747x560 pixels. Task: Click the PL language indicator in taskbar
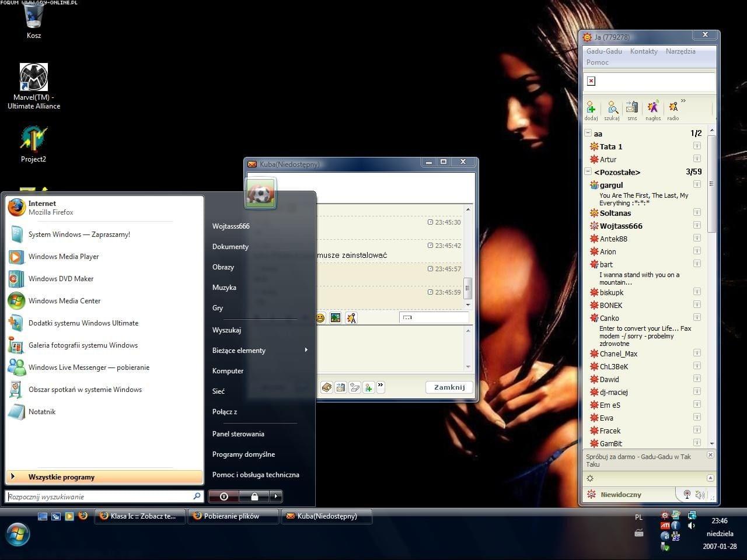click(638, 517)
